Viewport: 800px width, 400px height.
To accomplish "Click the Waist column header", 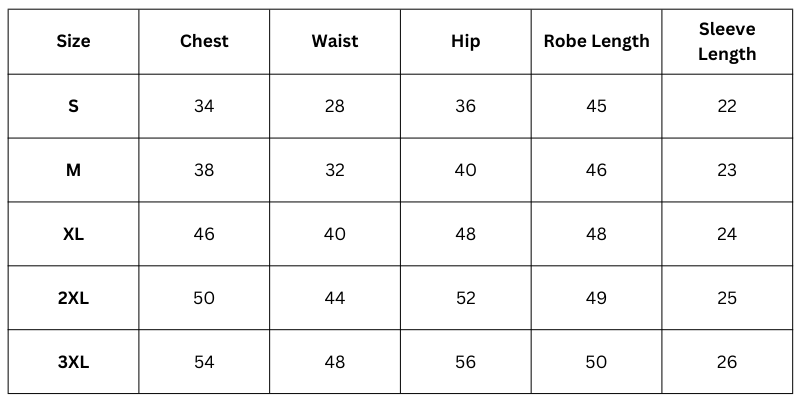I will [x=335, y=42].
